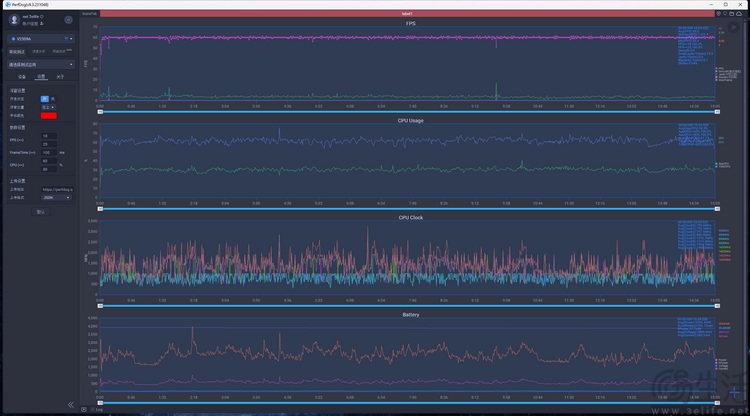Viewport: 750px width, 416px height.
Task: Switch to the first test mode tab
Action: pos(17,52)
